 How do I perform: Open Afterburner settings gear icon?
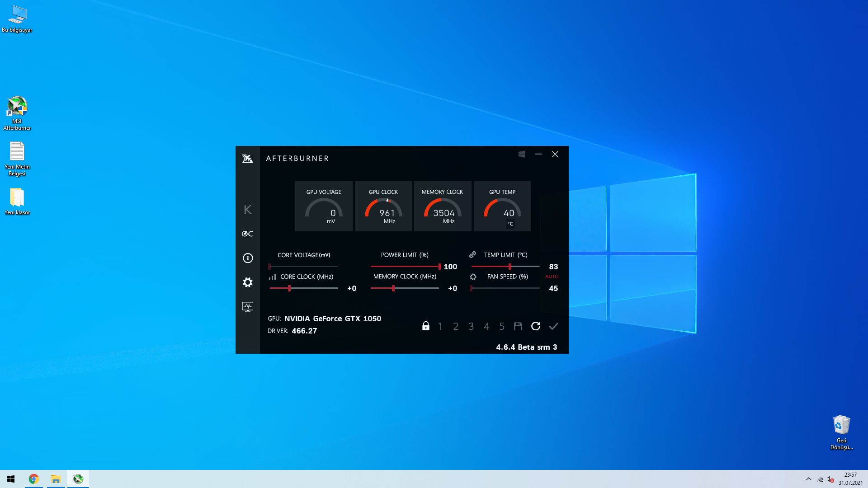click(248, 282)
